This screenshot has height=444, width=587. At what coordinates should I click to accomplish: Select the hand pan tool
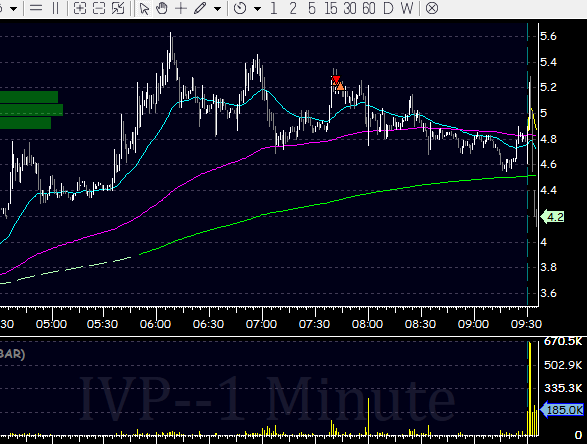pos(162,8)
